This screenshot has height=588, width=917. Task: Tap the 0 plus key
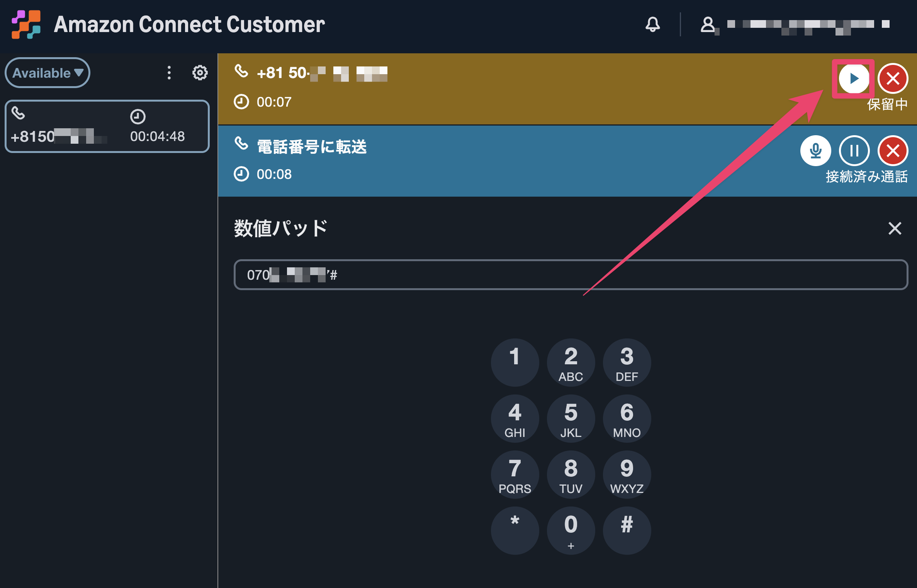tap(571, 530)
